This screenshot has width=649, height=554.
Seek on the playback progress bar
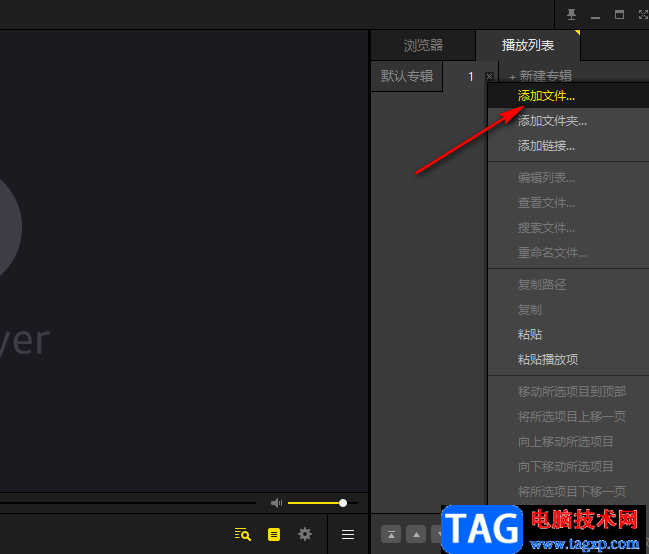coord(128,503)
